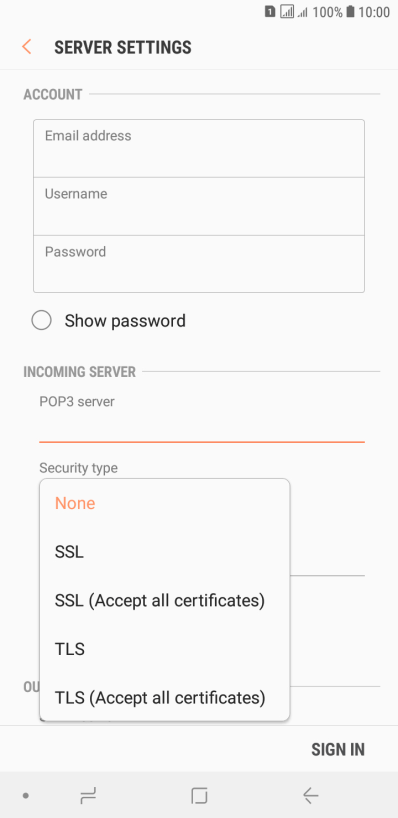398x818 pixels.
Task: Tap the SIGN IN button
Action: (338, 749)
